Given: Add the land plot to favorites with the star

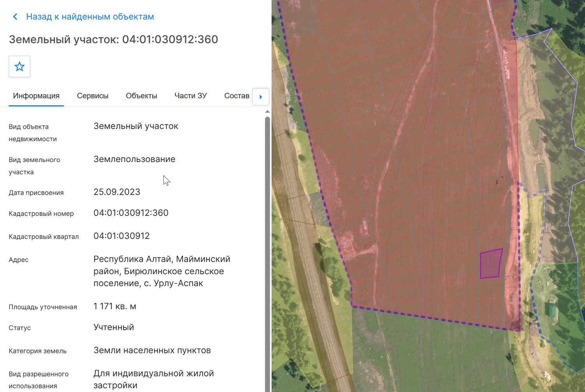Looking at the screenshot, I should (19, 67).
